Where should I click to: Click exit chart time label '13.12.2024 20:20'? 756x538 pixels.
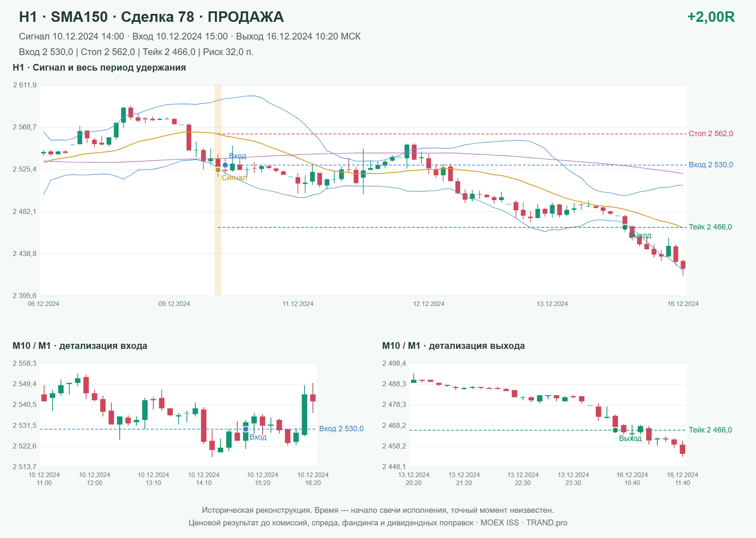pos(414,479)
